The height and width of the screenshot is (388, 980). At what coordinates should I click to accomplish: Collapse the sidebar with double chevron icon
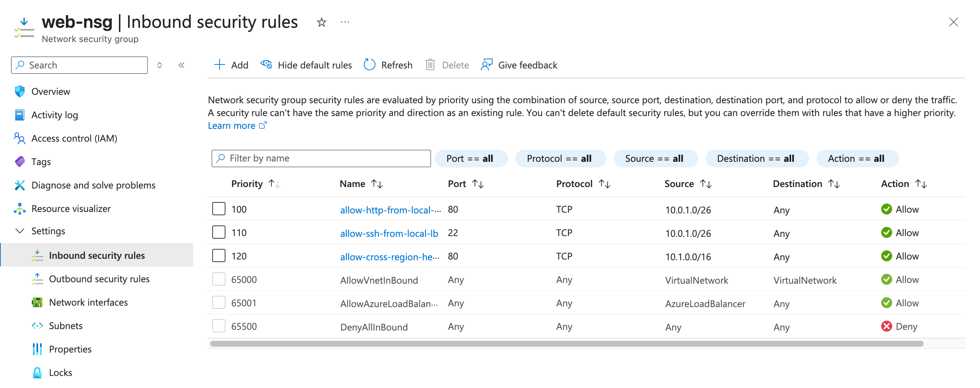click(182, 66)
